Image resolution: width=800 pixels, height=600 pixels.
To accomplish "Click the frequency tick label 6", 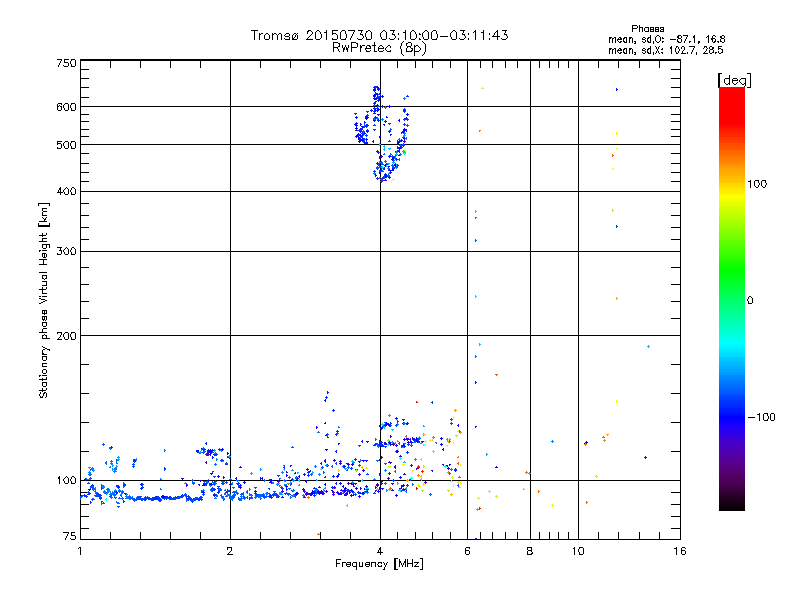I will (467, 551).
